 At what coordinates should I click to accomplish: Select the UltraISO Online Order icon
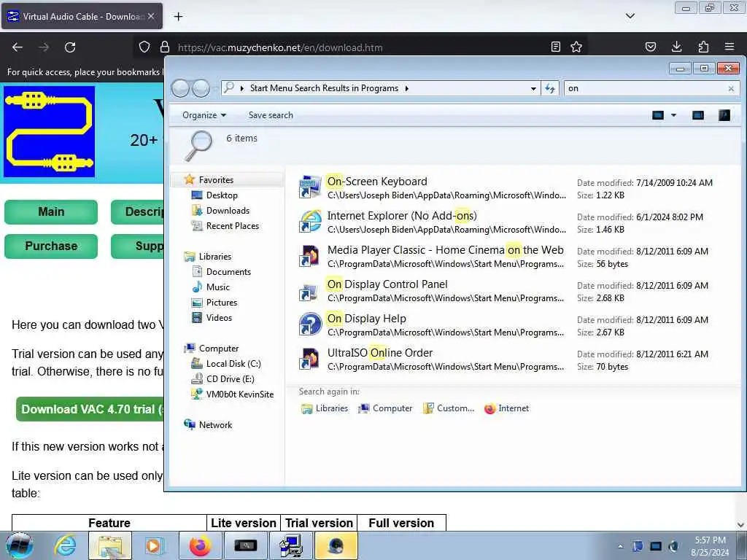310,359
